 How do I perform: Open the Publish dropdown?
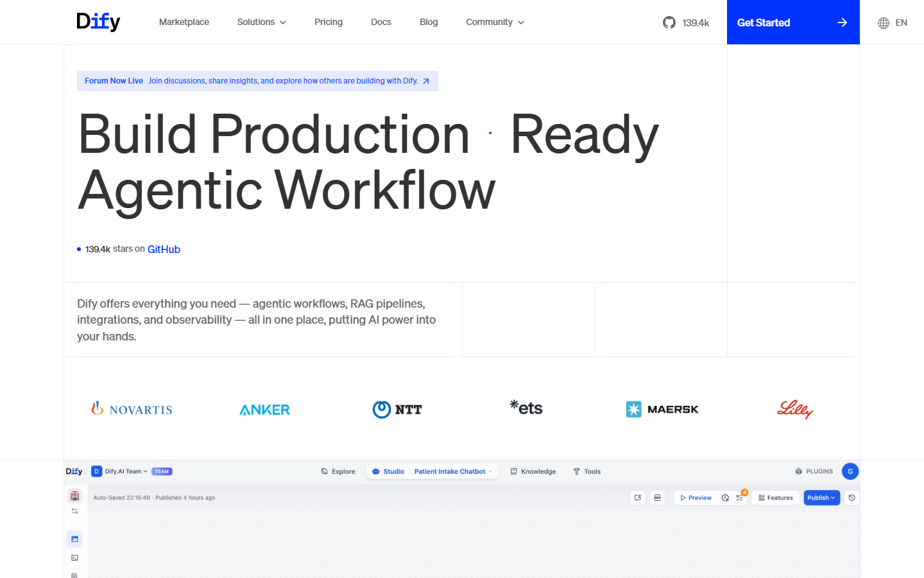click(821, 497)
